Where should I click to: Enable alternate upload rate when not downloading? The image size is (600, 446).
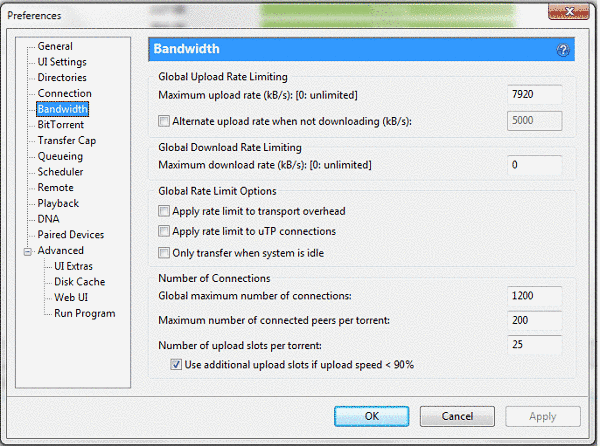click(x=164, y=121)
